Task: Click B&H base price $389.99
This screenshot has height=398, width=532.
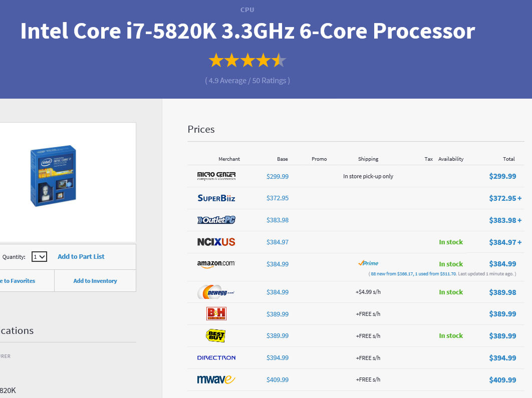Action: 278,314
